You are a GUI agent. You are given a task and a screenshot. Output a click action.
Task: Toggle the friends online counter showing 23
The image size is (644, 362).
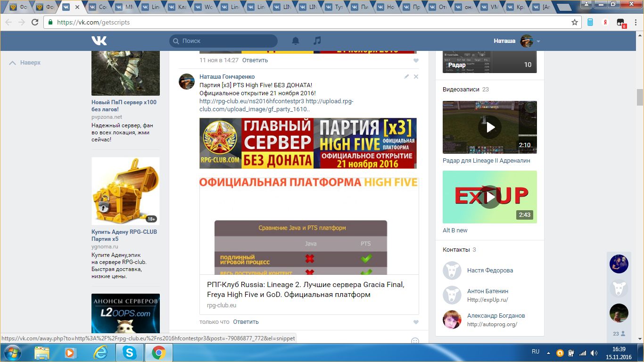[619, 333]
